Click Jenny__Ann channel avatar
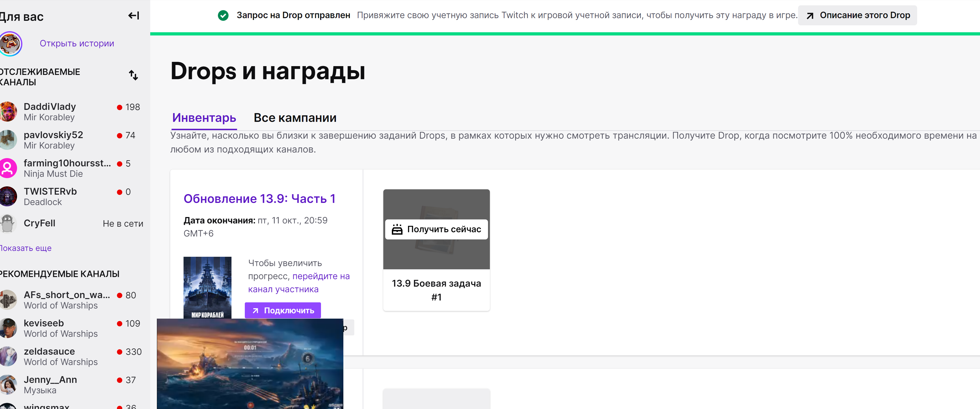Viewport: 980px width, 409px height. click(x=8, y=384)
